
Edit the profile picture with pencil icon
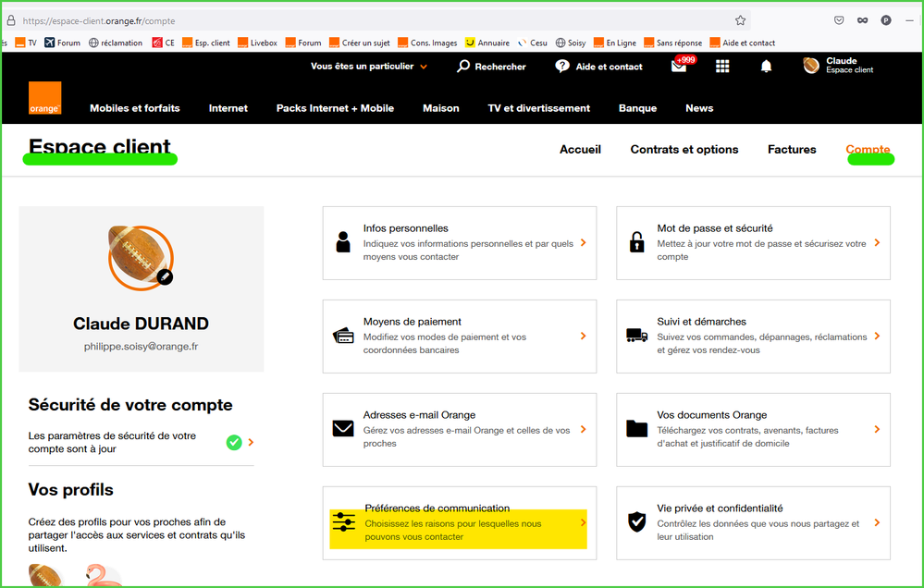coord(165,276)
